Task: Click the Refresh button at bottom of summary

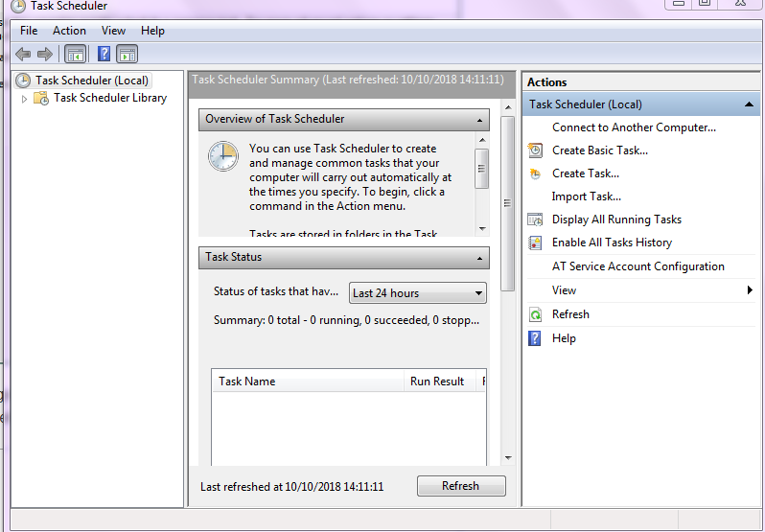Action: [x=461, y=486]
